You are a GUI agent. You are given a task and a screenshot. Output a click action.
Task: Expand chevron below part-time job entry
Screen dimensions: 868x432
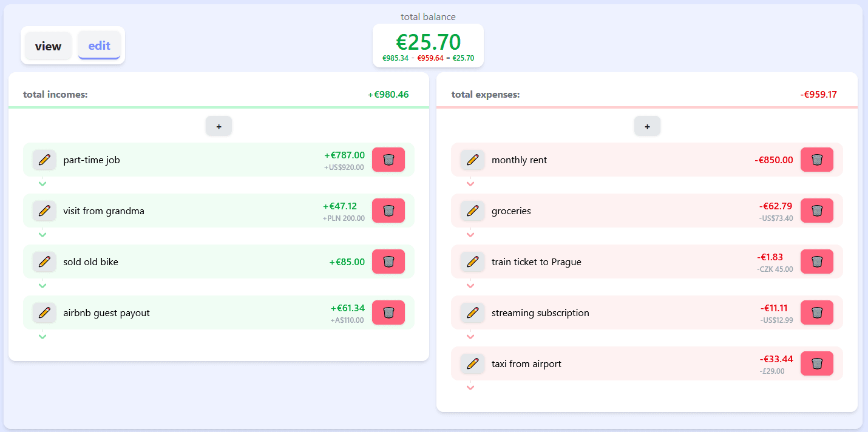(x=42, y=183)
